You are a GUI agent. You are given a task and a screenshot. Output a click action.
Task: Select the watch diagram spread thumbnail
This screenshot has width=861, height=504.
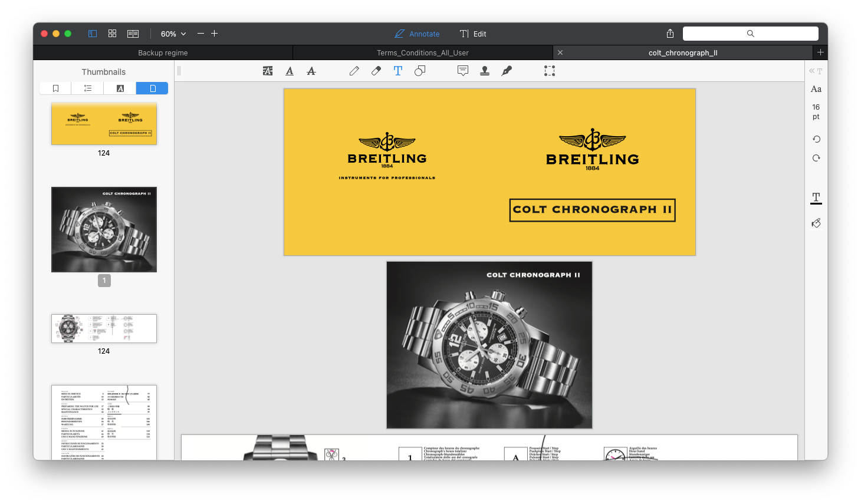click(x=104, y=328)
